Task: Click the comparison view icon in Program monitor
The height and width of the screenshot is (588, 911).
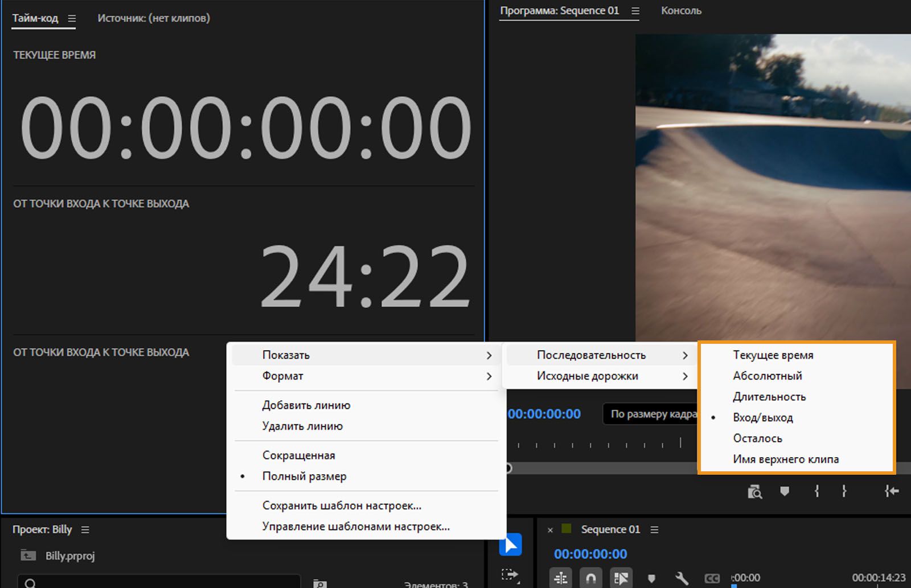Action: coord(754,491)
